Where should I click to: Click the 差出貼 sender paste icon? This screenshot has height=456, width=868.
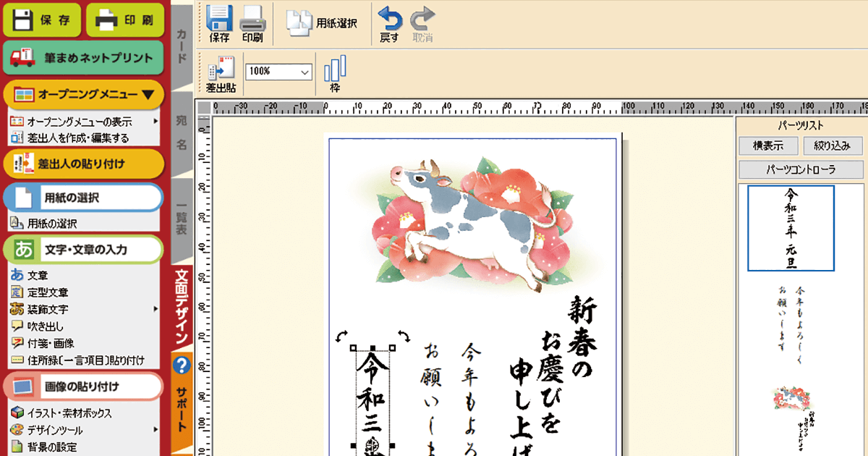click(x=220, y=75)
